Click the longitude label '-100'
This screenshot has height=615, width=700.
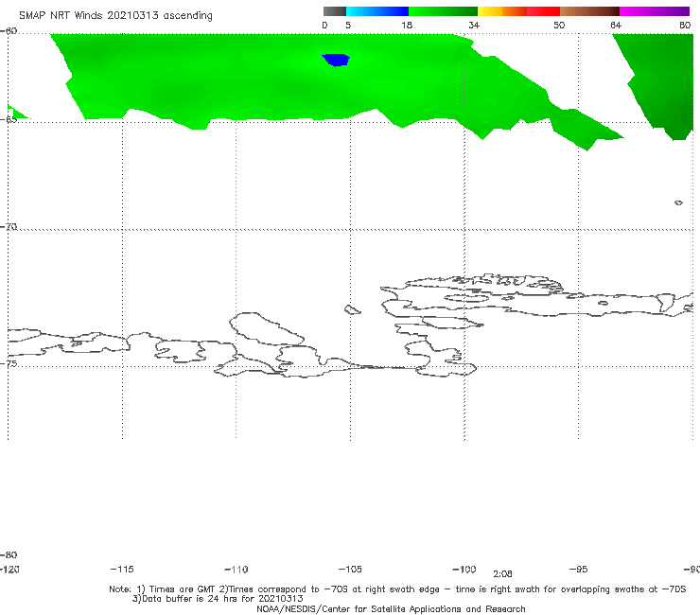pyautogui.click(x=464, y=569)
